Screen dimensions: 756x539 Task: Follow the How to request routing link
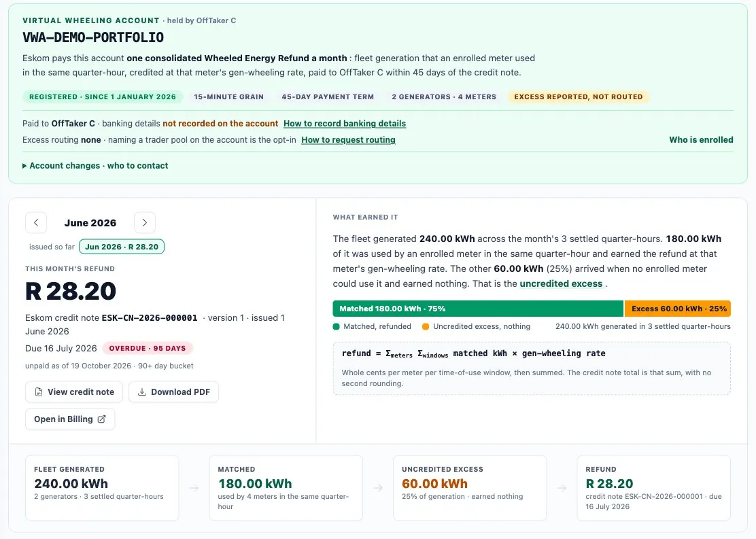[348, 140]
